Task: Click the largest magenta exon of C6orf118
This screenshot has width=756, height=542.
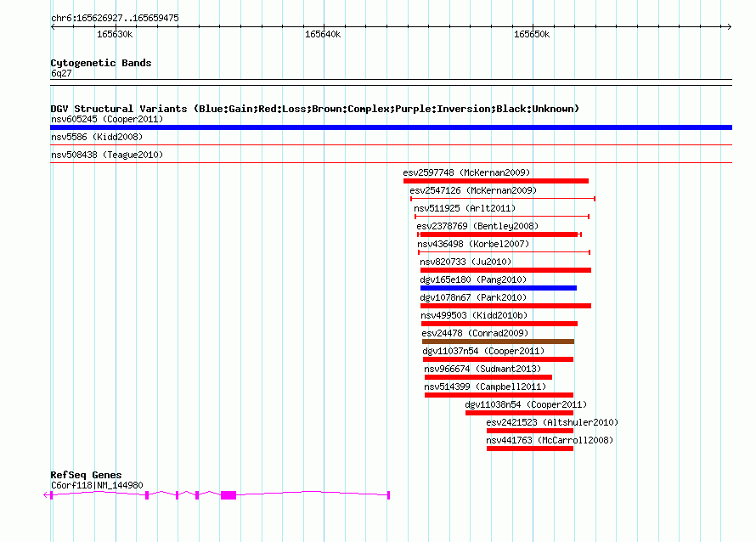Action: (228, 494)
